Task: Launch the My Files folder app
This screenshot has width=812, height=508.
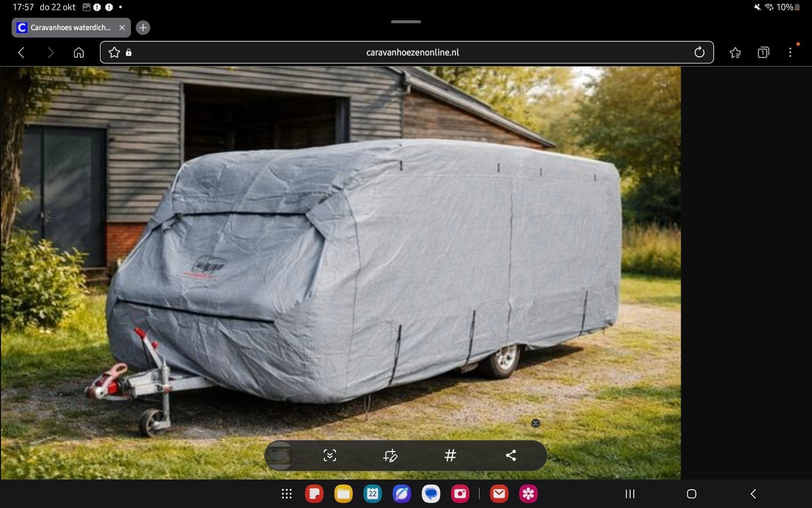Action: pyautogui.click(x=344, y=494)
